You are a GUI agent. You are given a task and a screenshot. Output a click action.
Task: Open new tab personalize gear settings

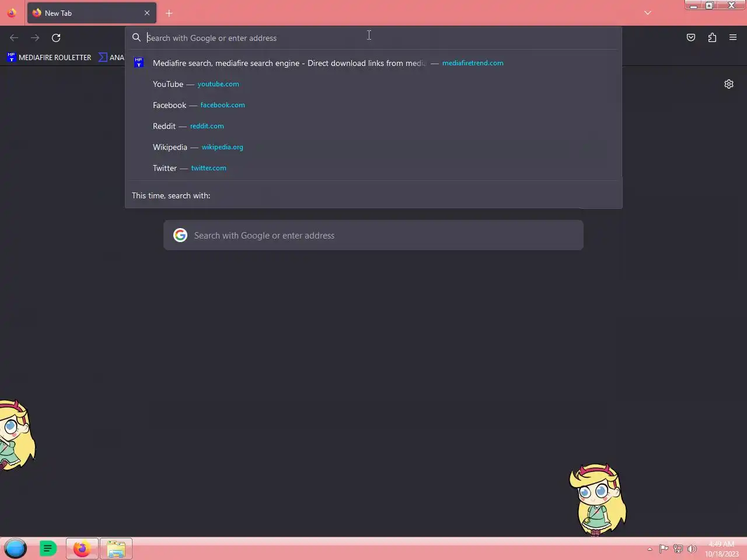(x=729, y=84)
